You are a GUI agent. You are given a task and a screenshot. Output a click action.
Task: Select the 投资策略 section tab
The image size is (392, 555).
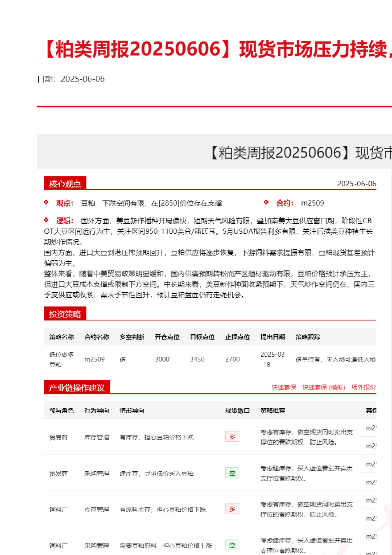click(65, 314)
